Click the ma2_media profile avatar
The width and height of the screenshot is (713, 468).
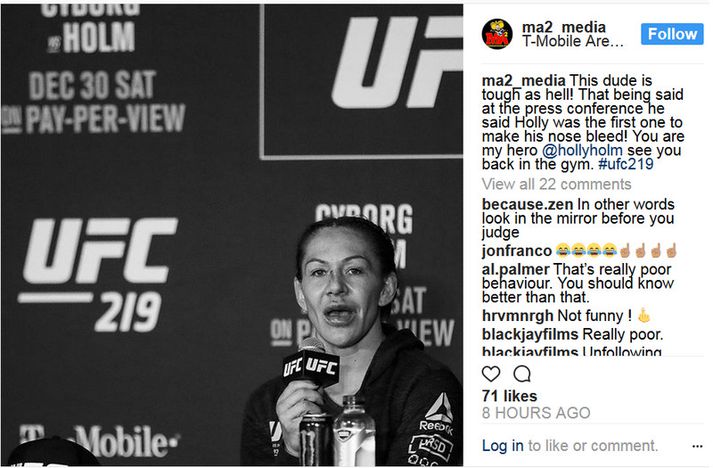pos(497,34)
